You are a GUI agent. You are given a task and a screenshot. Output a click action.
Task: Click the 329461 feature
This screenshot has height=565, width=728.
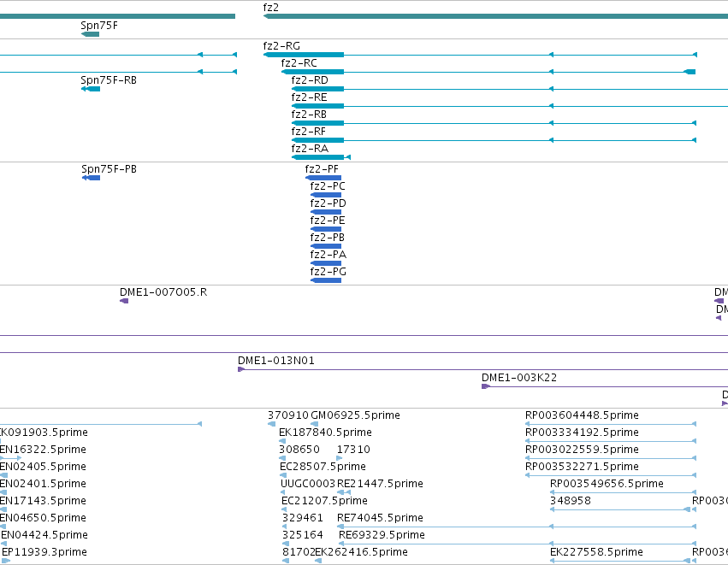pyautogui.click(x=285, y=527)
